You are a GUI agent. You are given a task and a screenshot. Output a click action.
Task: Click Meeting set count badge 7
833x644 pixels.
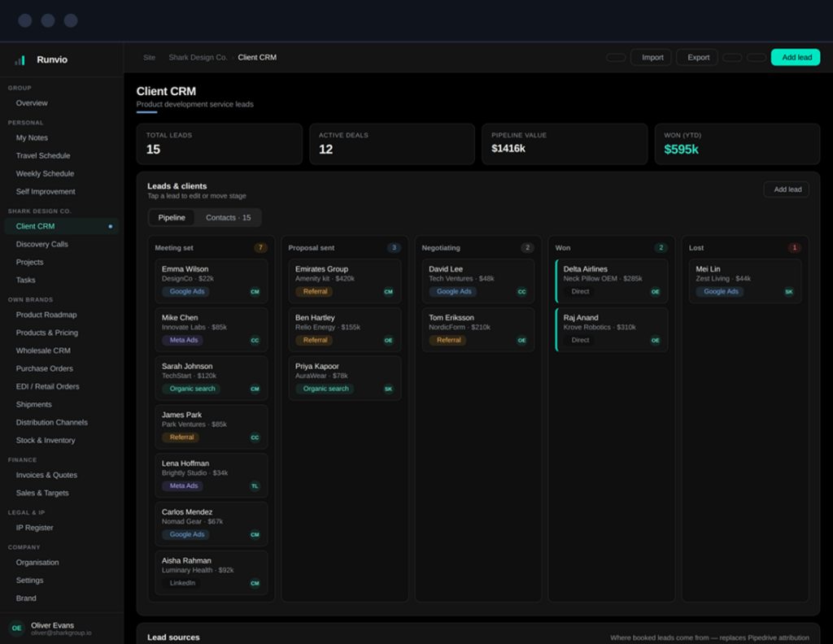coord(260,247)
